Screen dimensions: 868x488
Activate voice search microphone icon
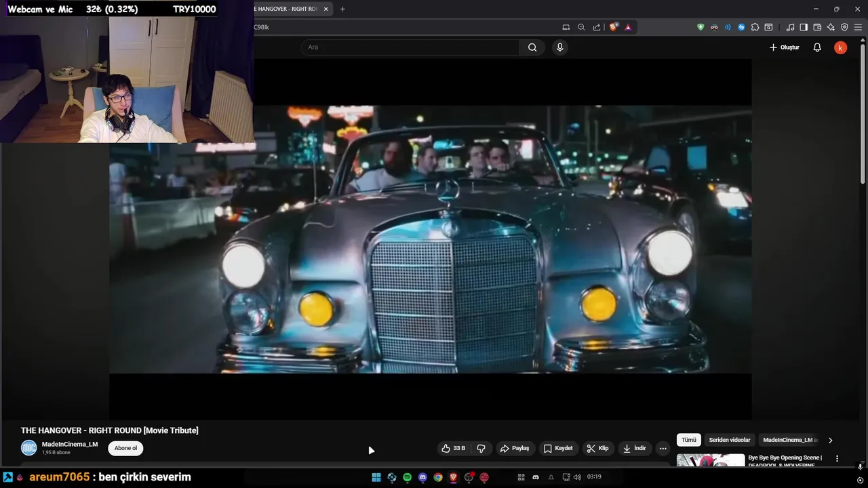[x=559, y=47]
